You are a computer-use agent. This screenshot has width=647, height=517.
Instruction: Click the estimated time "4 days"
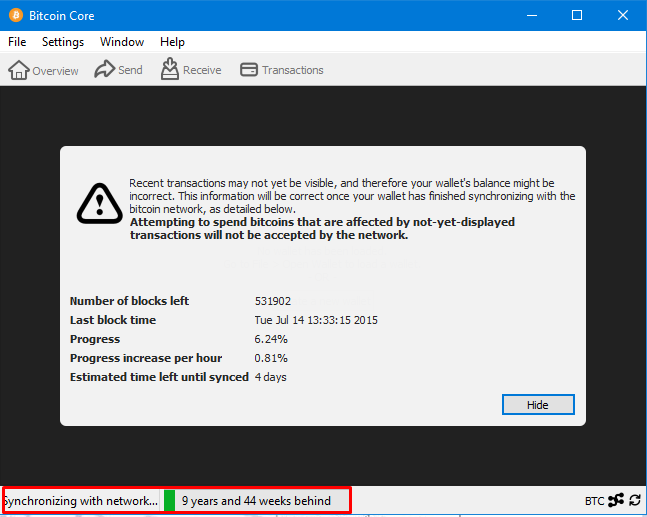pos(270,377)
